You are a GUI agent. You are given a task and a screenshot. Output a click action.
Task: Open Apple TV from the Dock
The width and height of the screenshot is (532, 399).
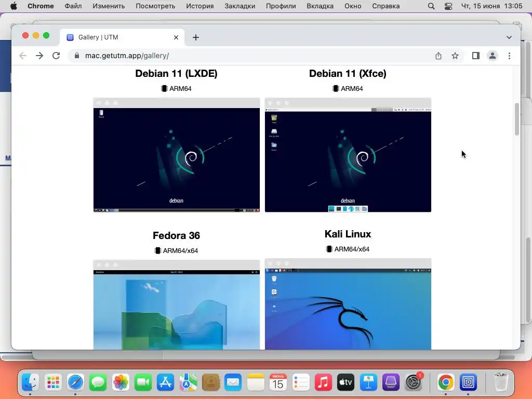(x=345, y=383)
